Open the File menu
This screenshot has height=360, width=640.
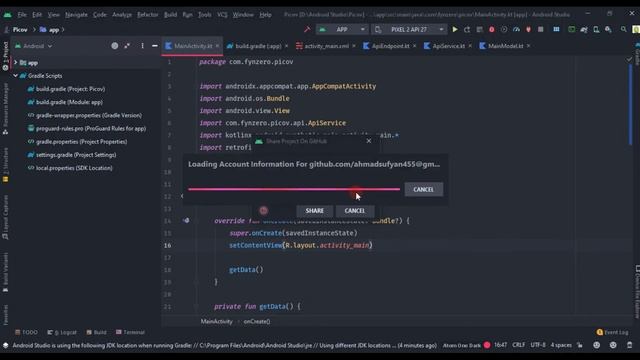(x=22, y=14)
